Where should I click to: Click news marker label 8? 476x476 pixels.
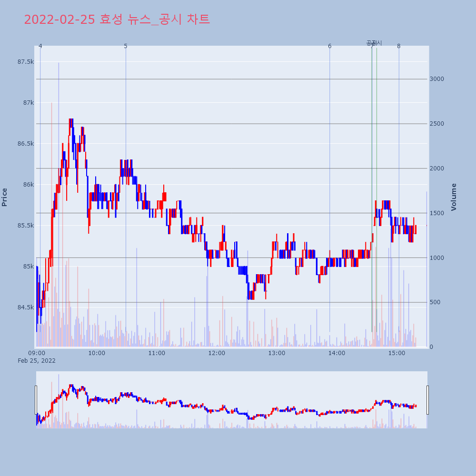tap(399, 46)
